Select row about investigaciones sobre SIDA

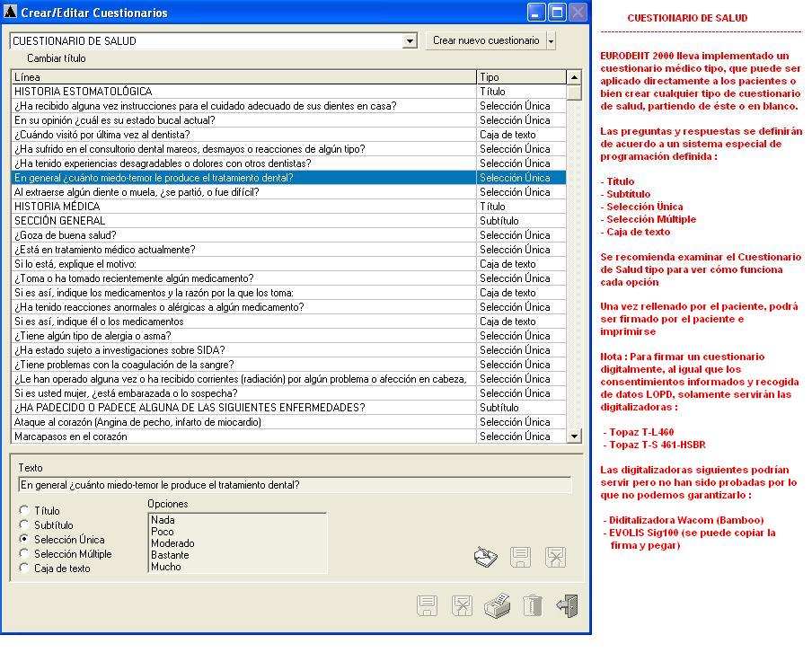(288, 350)
